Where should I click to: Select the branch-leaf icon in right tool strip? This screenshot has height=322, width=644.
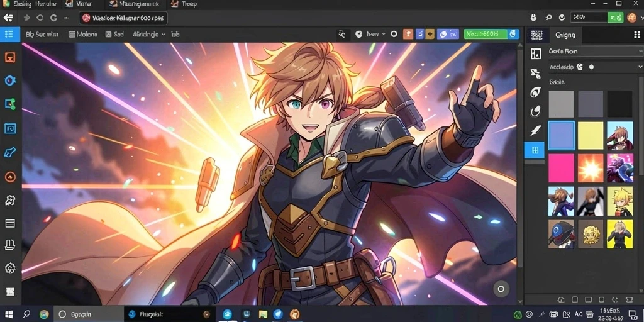(535, 74)
